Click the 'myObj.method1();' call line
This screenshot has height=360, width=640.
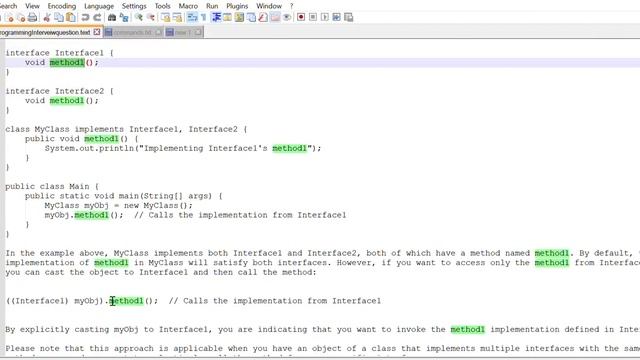pos(195,215)
